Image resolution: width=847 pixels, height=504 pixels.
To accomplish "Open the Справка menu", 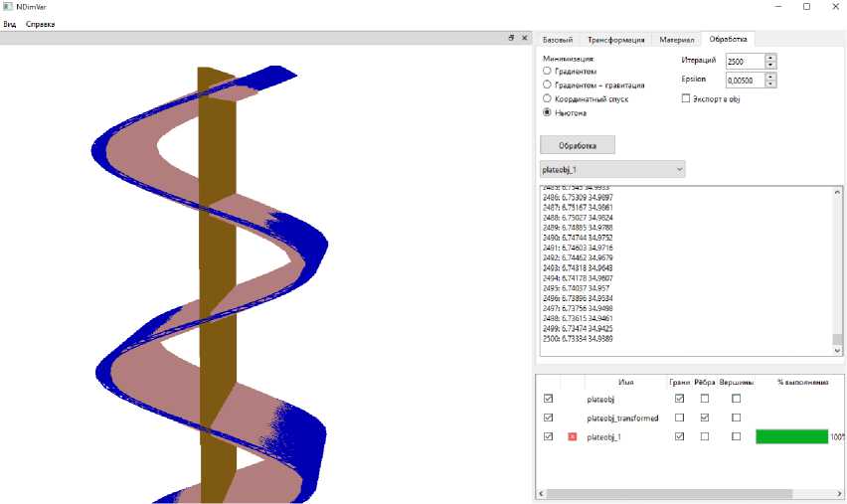I will [40, 24].
